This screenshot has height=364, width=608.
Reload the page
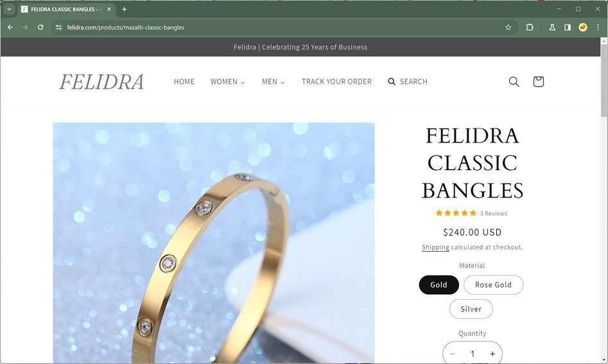pyautogui.click(x=40, y=27)
